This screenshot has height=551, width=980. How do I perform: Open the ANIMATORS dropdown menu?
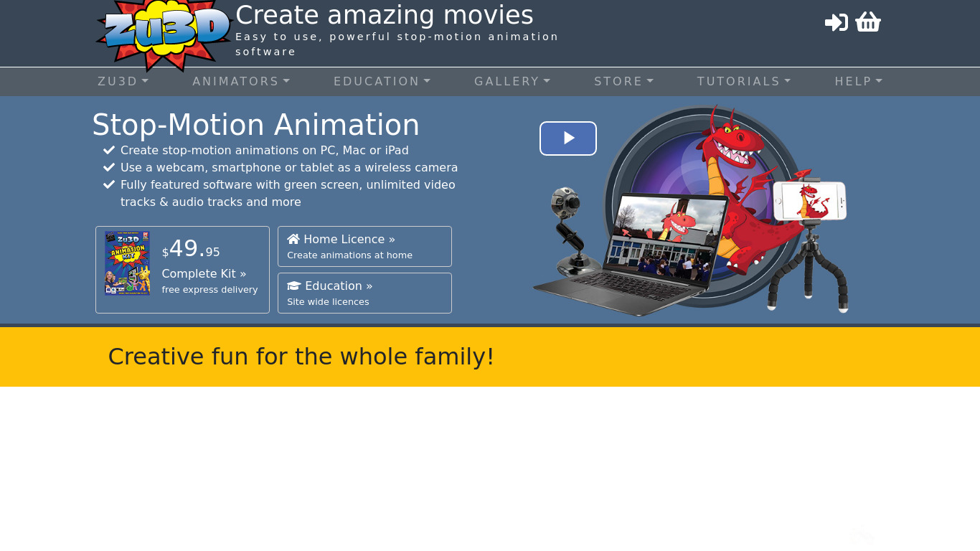(x=241, y=82)
